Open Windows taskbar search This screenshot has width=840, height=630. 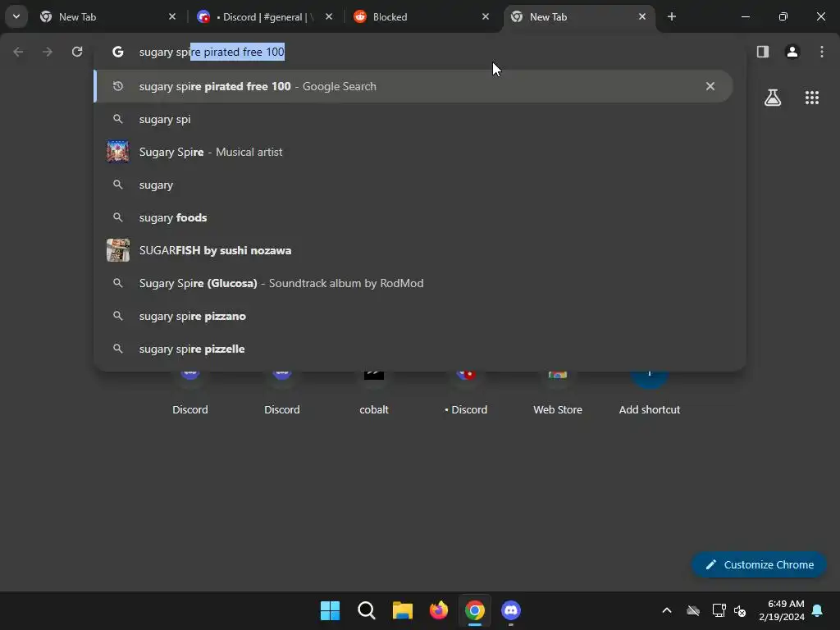pyautogui.click(x=367, y=610)
